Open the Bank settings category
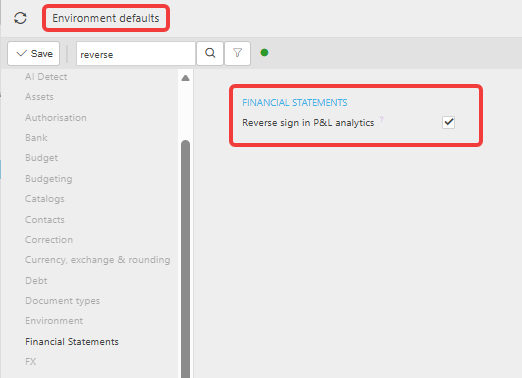Viewport: 522px width, 378px height. [x=36, y=138]
